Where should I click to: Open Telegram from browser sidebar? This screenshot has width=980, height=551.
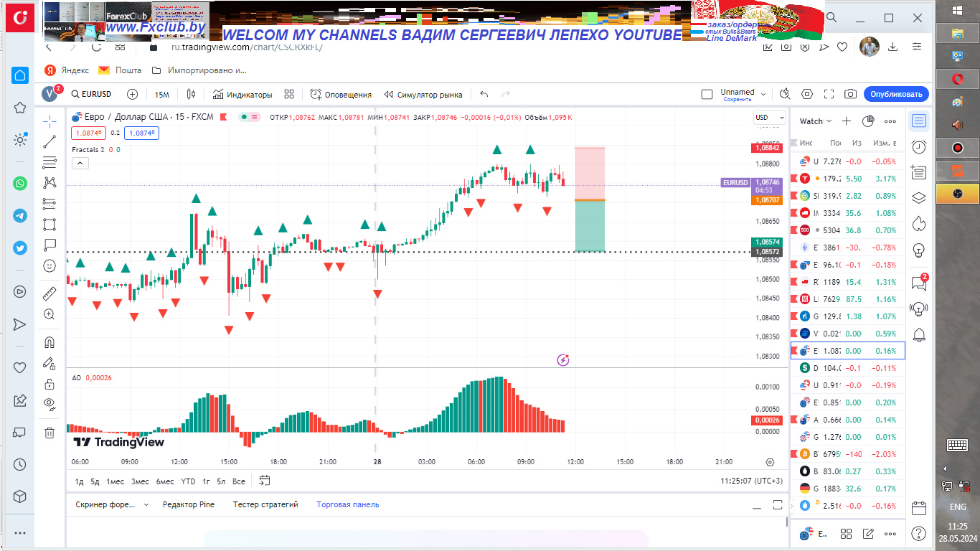[x=20, y=216]
